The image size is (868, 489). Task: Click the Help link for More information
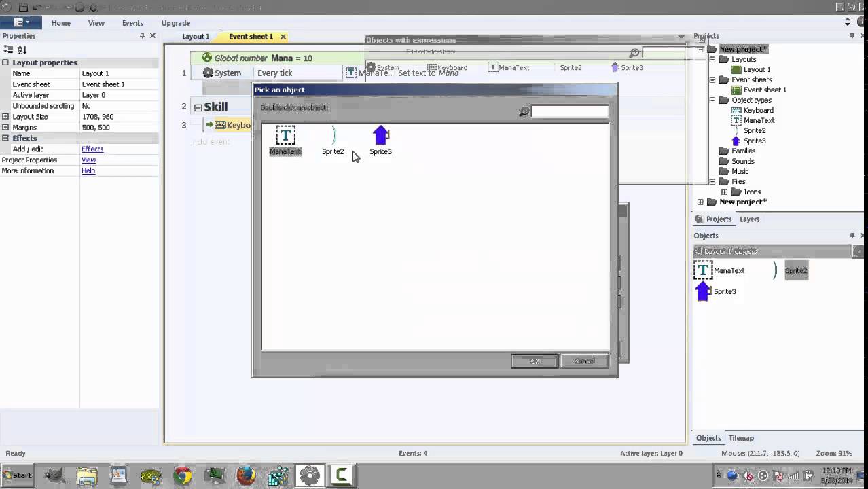tap(88, 171)
